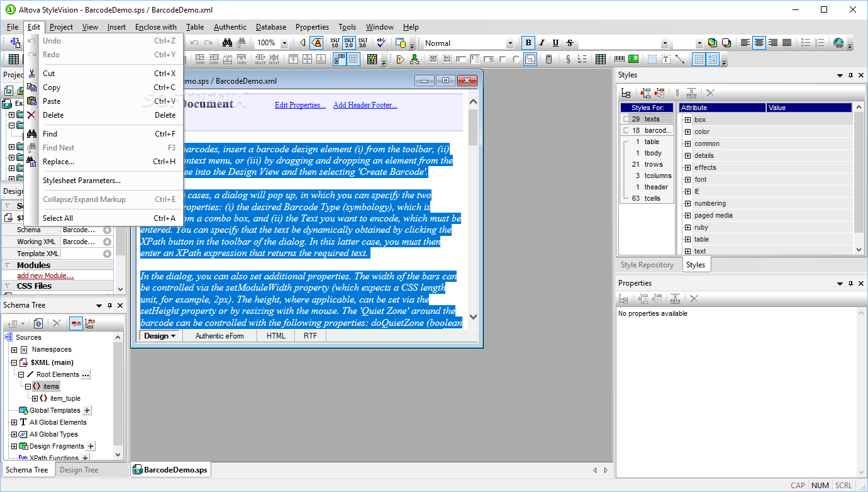Click the XPath icon in Styles panel

691,93
